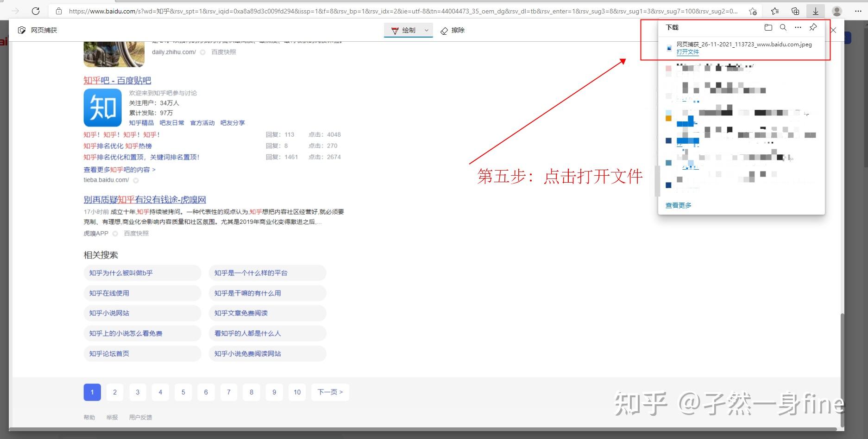Click the search downloads magnifier icon

click(783, 27)
